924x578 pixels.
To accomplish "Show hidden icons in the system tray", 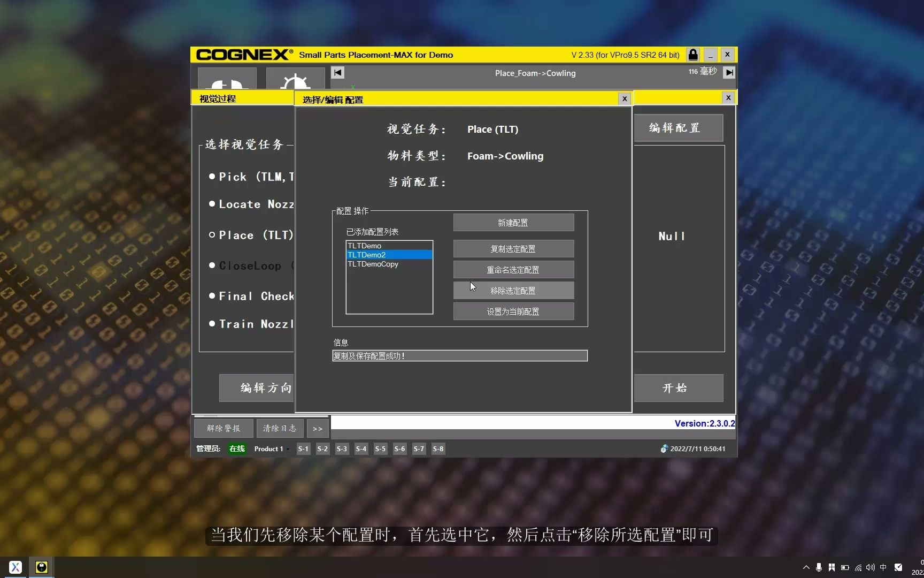I will 806,567.
